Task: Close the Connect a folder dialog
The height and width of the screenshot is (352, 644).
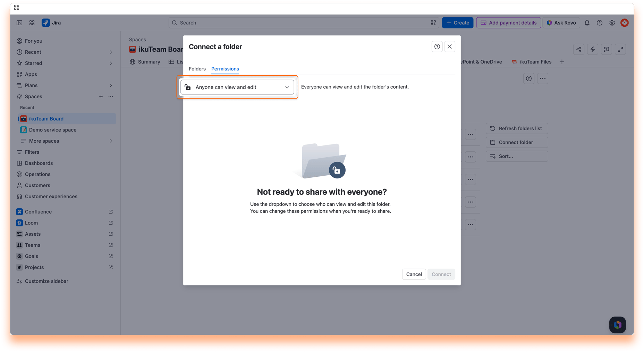Action: tap(449, 47)
